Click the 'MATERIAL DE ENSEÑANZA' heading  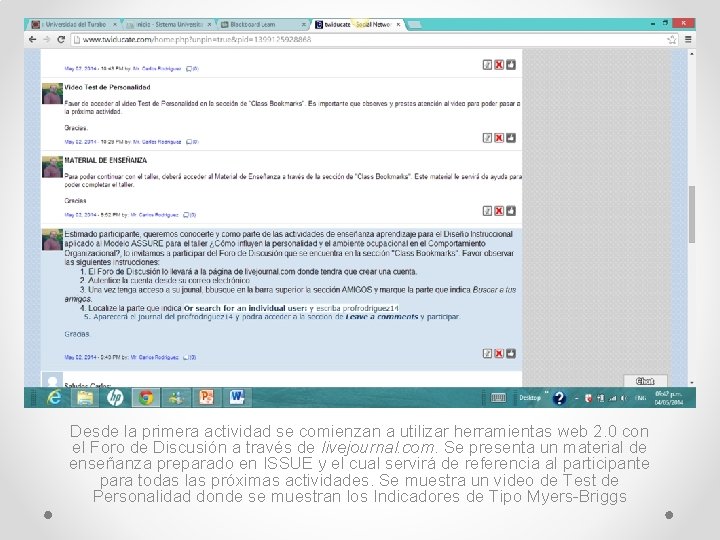tap(106, 160)
